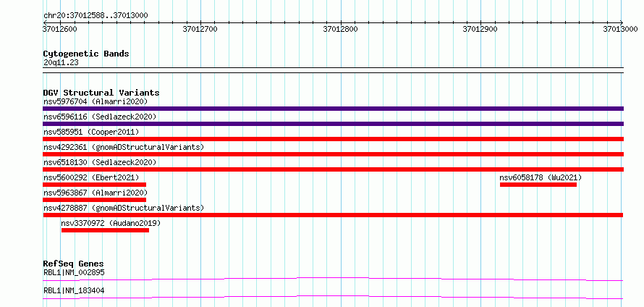Click the DGV Structural Variants track title
This screenshot has height=307, width=644.
(x=101, y=93)
